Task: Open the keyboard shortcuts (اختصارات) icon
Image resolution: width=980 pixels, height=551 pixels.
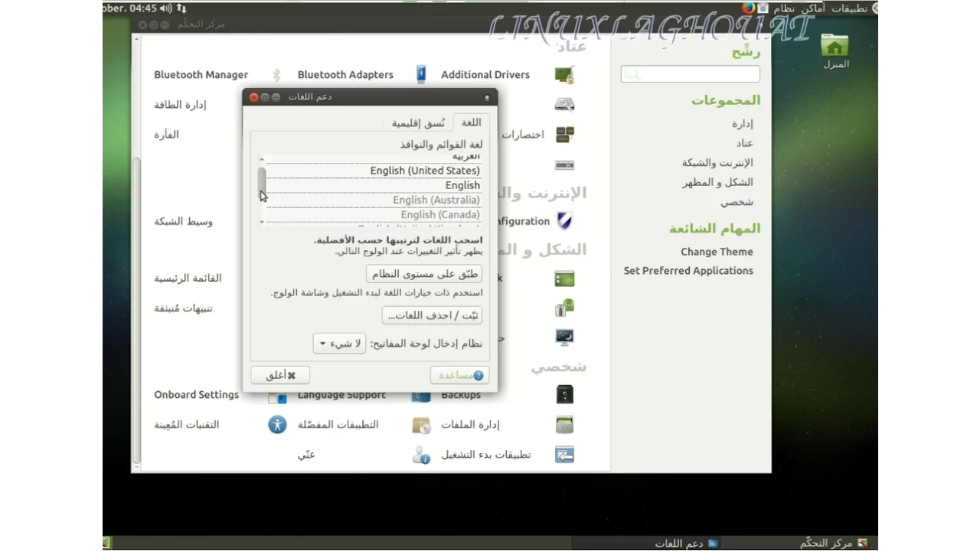Action: [x=564, y=135]
